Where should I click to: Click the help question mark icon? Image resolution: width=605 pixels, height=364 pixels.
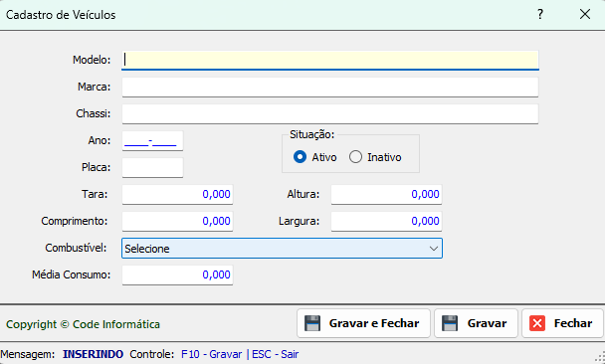pyautogui.click(x=540, y=15)
